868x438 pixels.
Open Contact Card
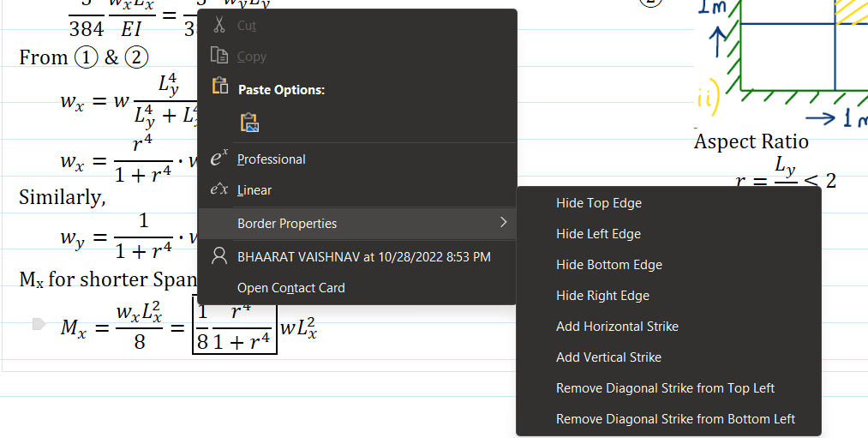tap(357, 288)
